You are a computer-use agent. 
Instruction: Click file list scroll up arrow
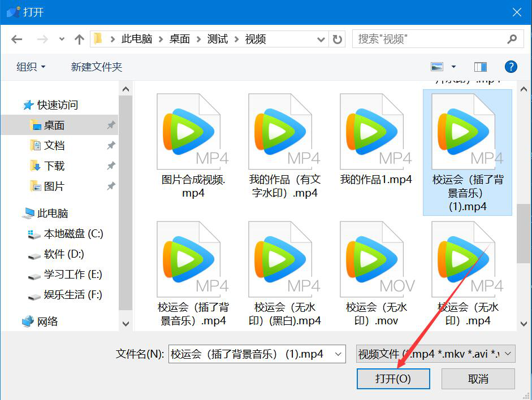[524, 89]
